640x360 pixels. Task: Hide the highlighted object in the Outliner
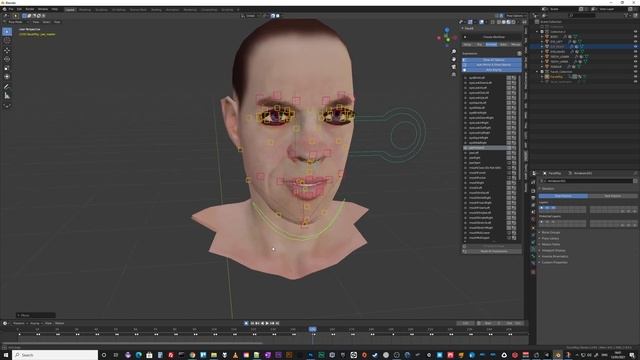coord(635,47)
